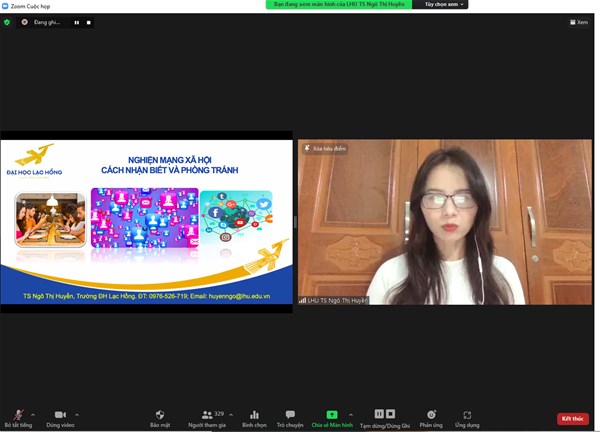Toggle camera with Dừng video
This screenshot has width=600, height=432.
pyautogui.click(x=60, y=416)
